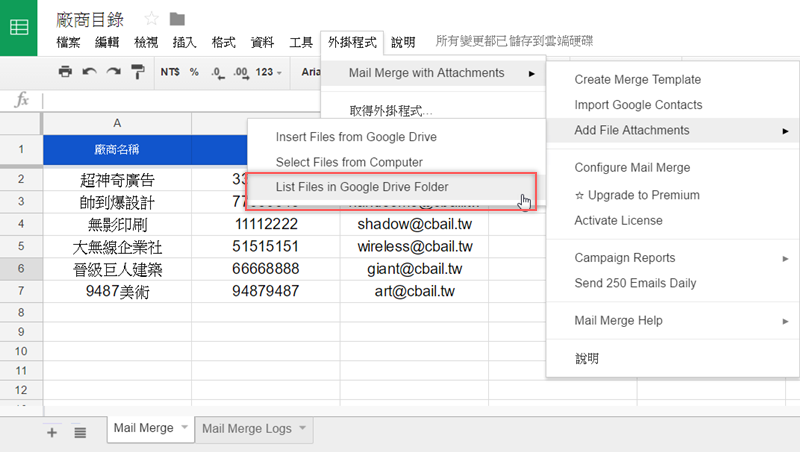Choose Insert Files from Google Drive
The height and width of the screenshot is (452, 800).
pos(396,137)
